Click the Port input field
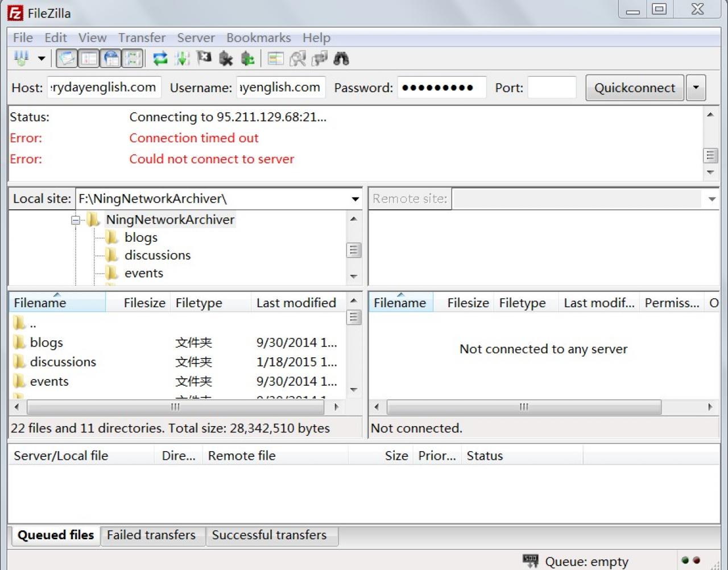Viewport: 728px width, 570px height. pos(551,88)
